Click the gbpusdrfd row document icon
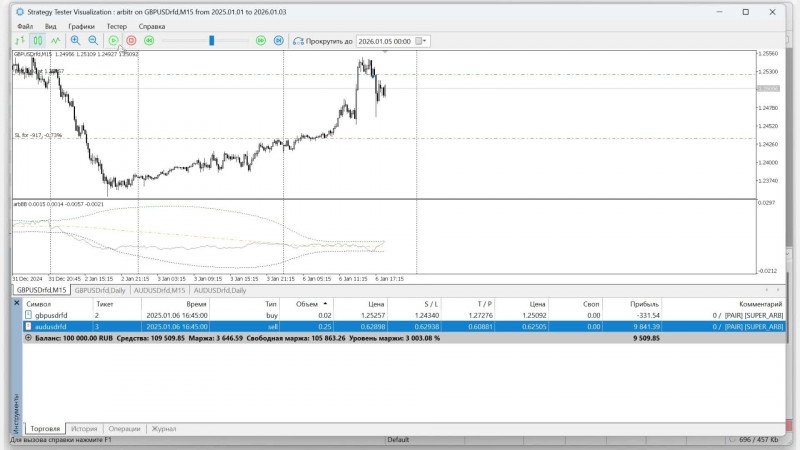 [28, 315]
